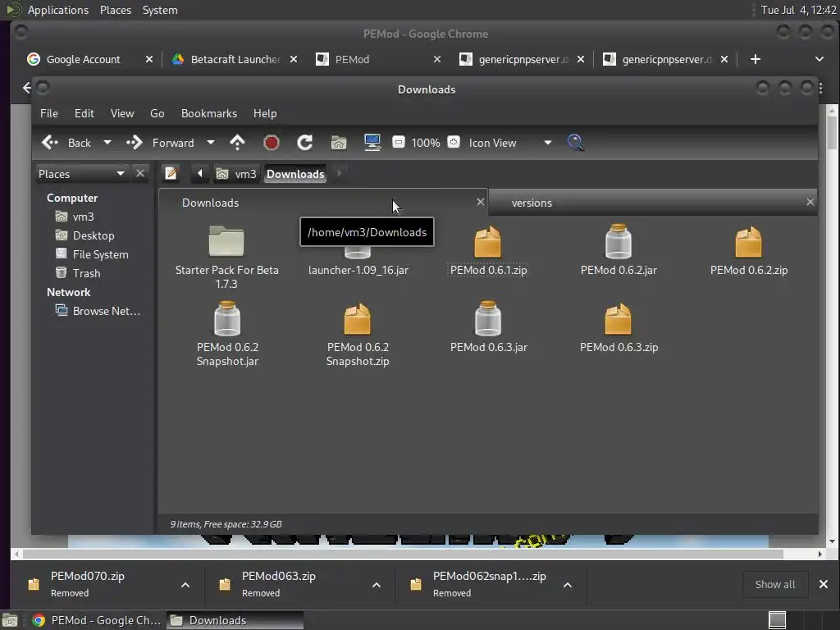Select the PEMod 0.6.2 Snapshot.jar file
The image size is (840, 630).
tap(227, 335)
